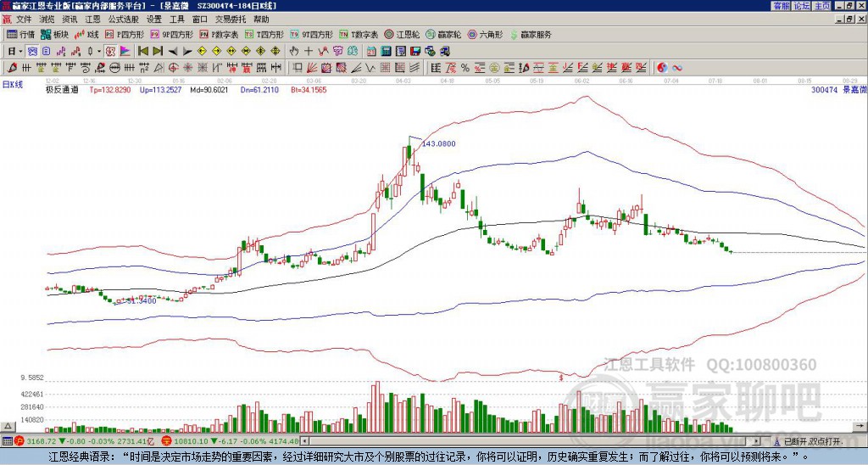The width and height of the screenshot is (868, 465).
Task: Open the 浏览 menu
Action: [x=47, y=20]
